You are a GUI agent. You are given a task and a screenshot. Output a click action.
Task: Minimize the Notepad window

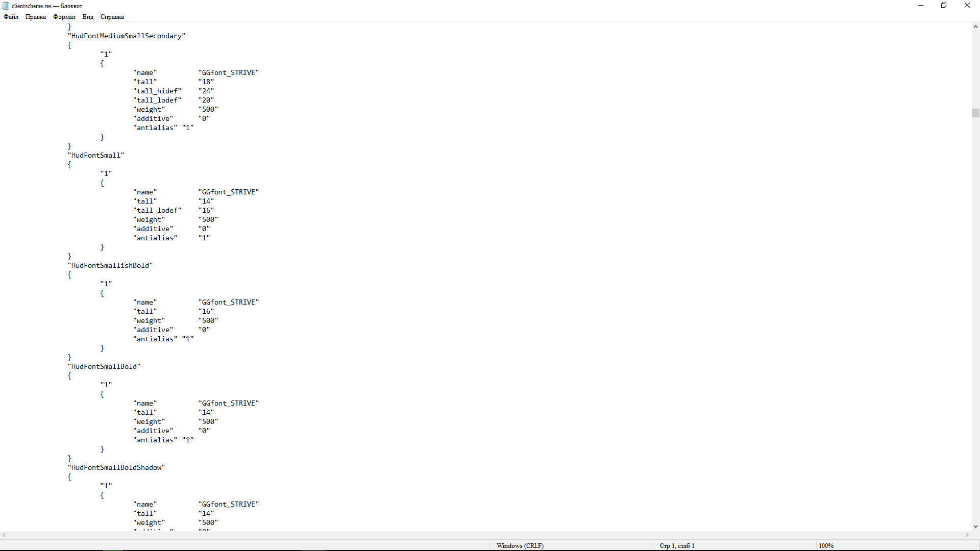click(920, 6)
